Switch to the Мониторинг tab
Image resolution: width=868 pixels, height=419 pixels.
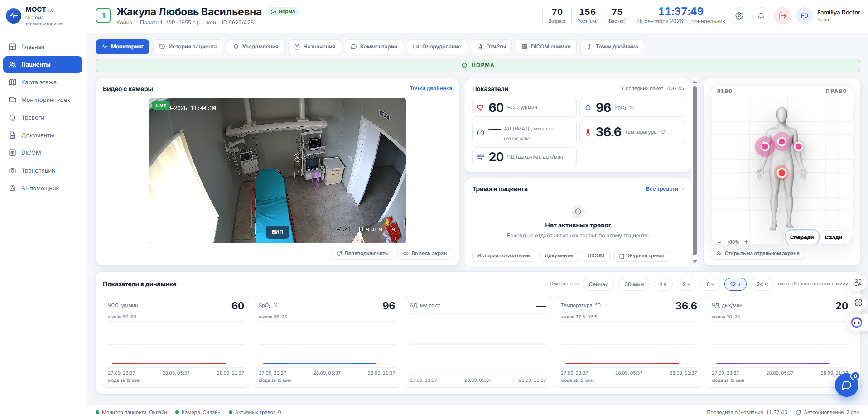tap(122, 47)
